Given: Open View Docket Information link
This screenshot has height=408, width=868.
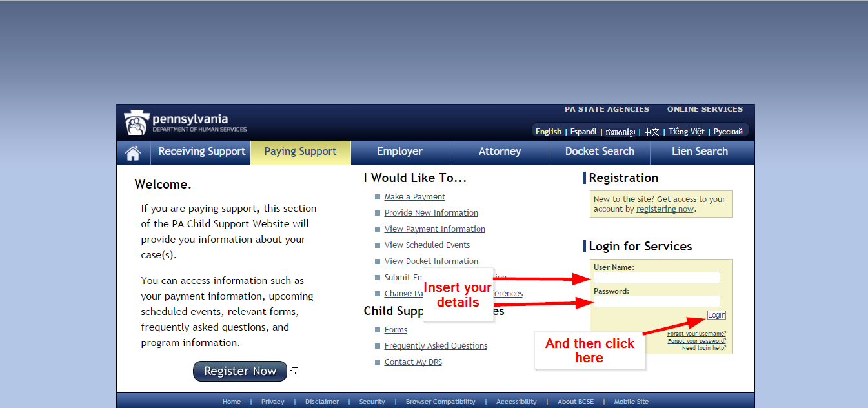Looking at the screenshot, I should 431,261.
